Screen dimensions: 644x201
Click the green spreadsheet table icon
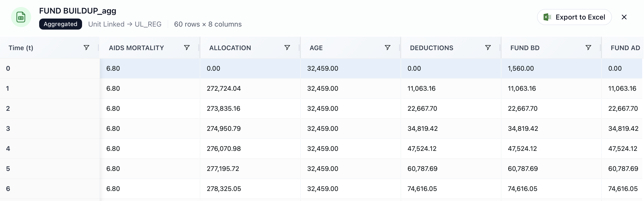(21, 17)
